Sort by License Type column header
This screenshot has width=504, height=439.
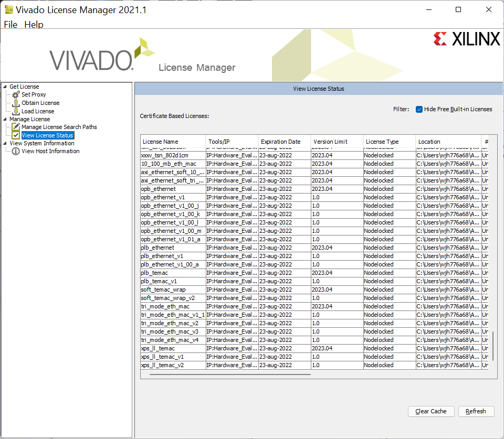389,142
